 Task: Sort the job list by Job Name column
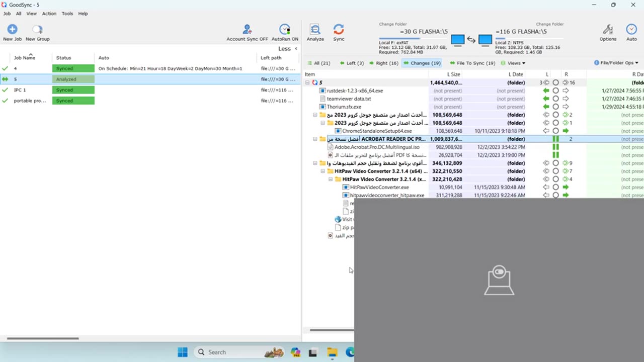point(24,58)
